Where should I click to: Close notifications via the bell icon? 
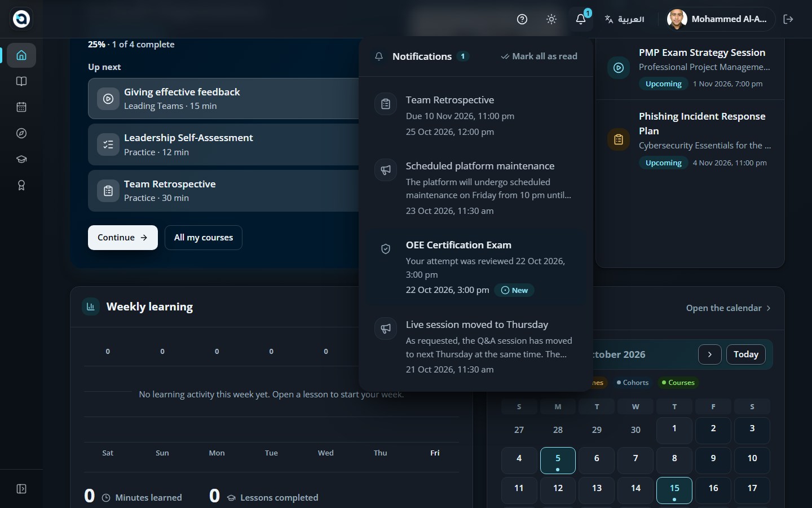[581, 19]
